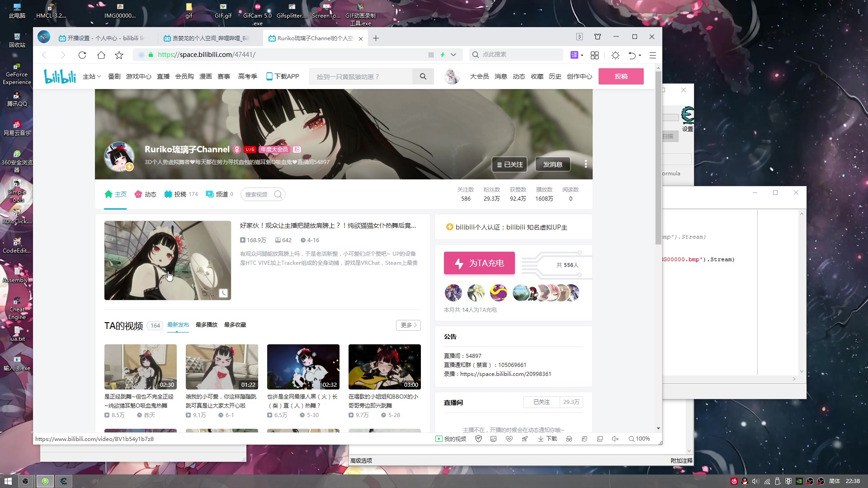Open 游戏中心 in the nav bar
The height and width of the screenshot is (488, 868).
(138, 76)
